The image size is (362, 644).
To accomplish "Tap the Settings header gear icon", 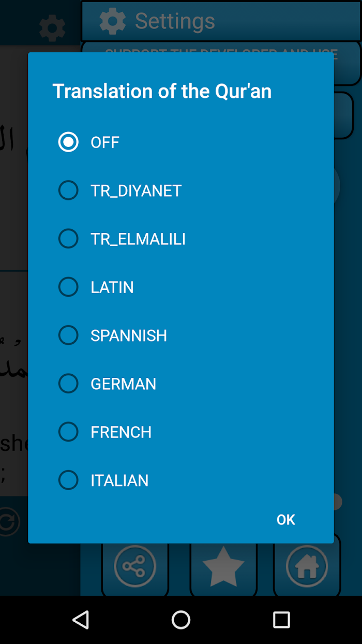I will tap(113, 21).
